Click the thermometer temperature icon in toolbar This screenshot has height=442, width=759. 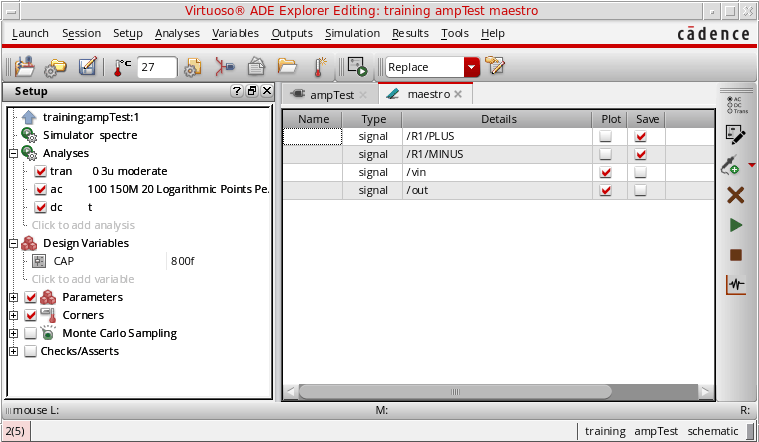coord(122,68)
